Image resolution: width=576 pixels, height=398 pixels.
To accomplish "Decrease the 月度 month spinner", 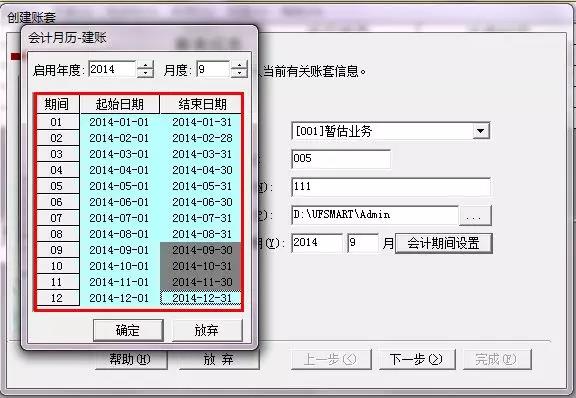I will [x=239, y=73].
